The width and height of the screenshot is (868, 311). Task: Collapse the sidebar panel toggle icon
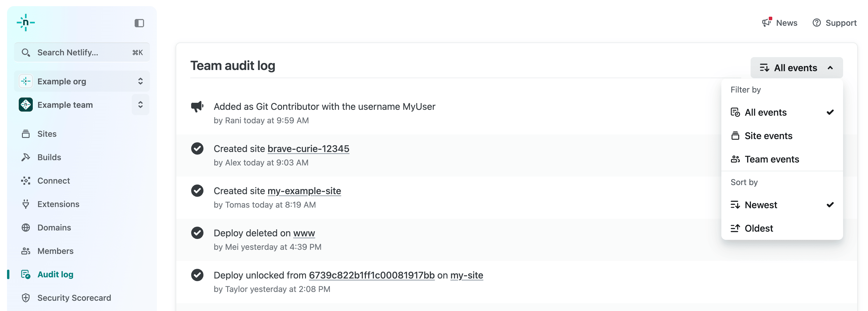(139, 23)
